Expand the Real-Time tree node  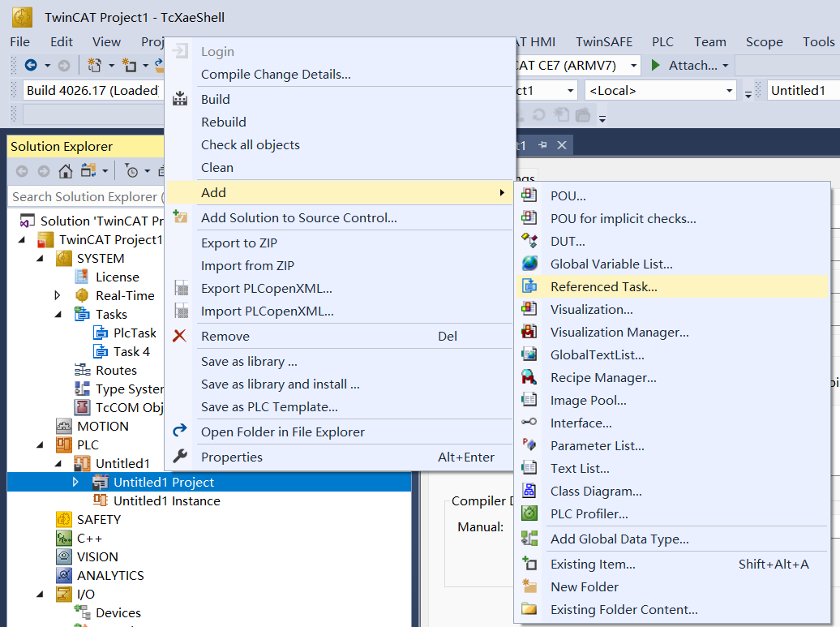58,295
